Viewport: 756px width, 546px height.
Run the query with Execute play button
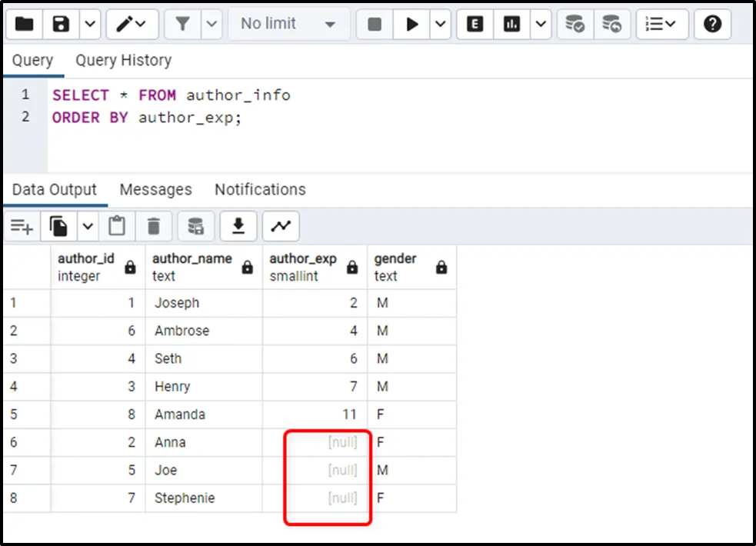click(x=412, y=25)
